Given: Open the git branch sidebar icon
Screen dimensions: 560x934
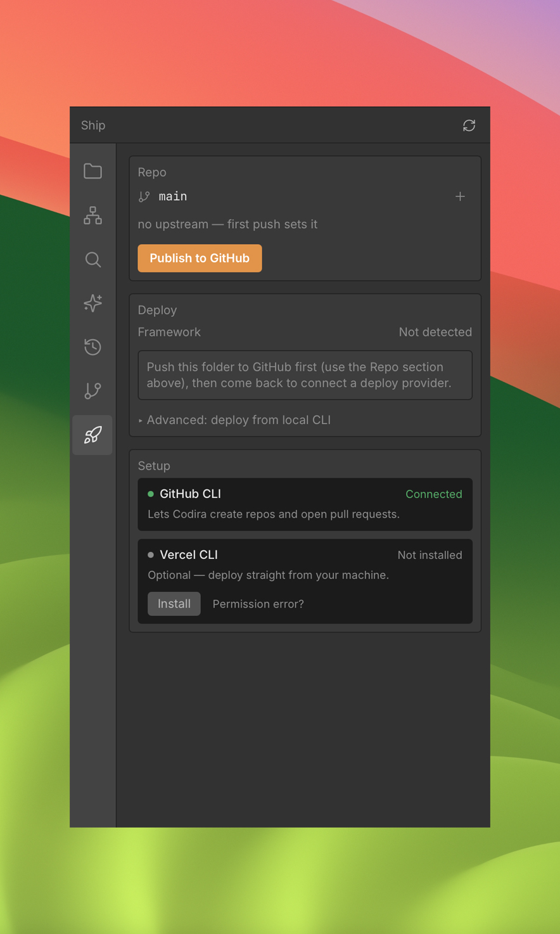Looking at the screenshot, I should (92, 390).
